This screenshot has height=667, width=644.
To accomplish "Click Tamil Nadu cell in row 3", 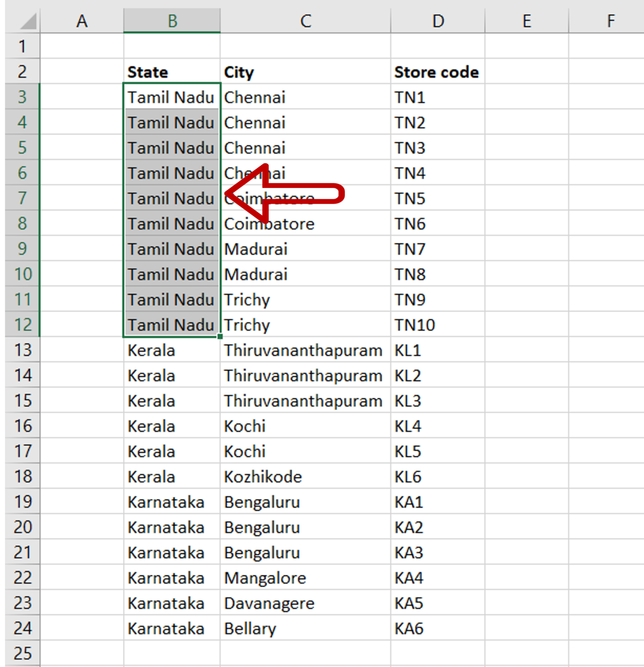I will 172,97.
